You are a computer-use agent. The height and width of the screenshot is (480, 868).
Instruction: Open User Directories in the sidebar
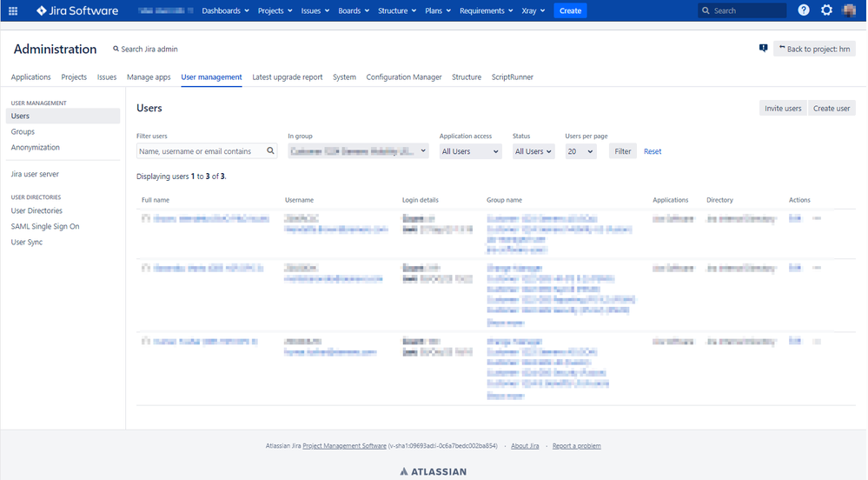(x=36, y=210)
